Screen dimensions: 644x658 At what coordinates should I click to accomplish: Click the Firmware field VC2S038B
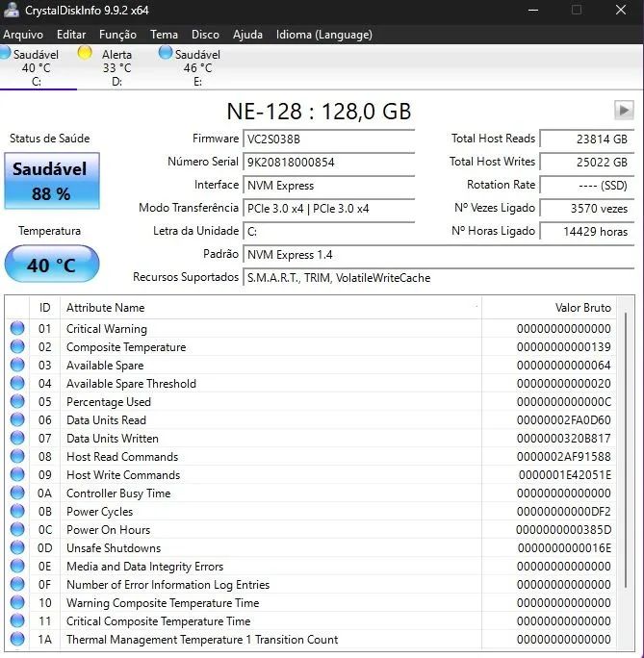coord(328,139)
